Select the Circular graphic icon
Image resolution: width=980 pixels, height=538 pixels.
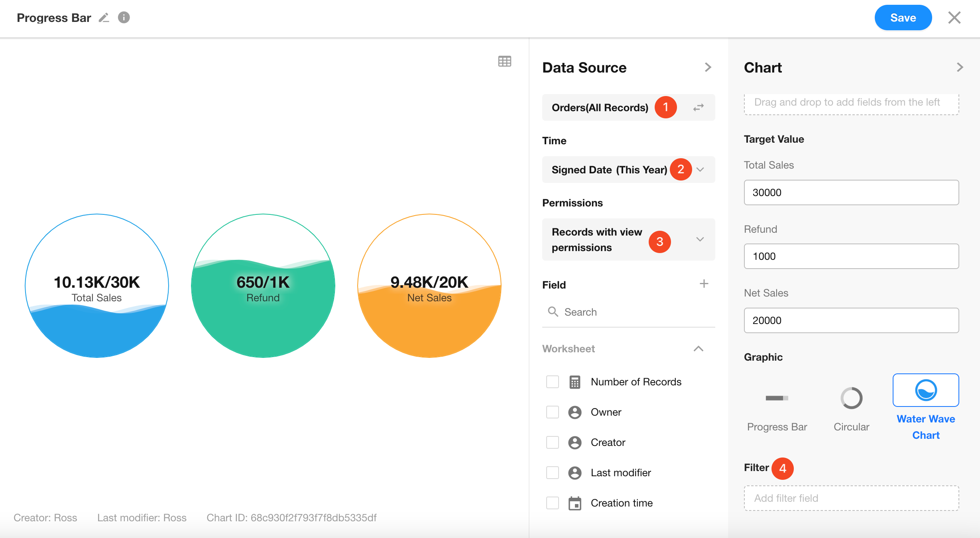[851, 398]
